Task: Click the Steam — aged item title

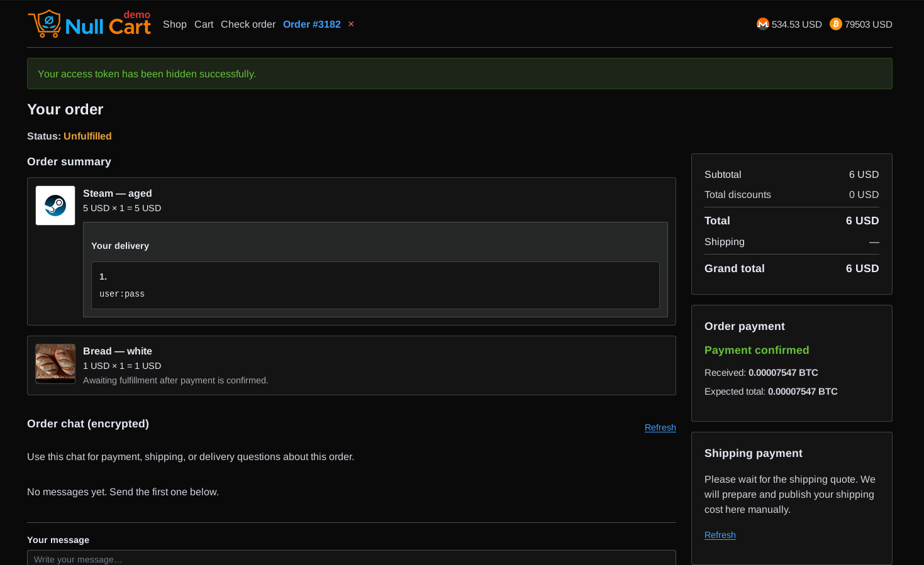Action: coord(118,194)
